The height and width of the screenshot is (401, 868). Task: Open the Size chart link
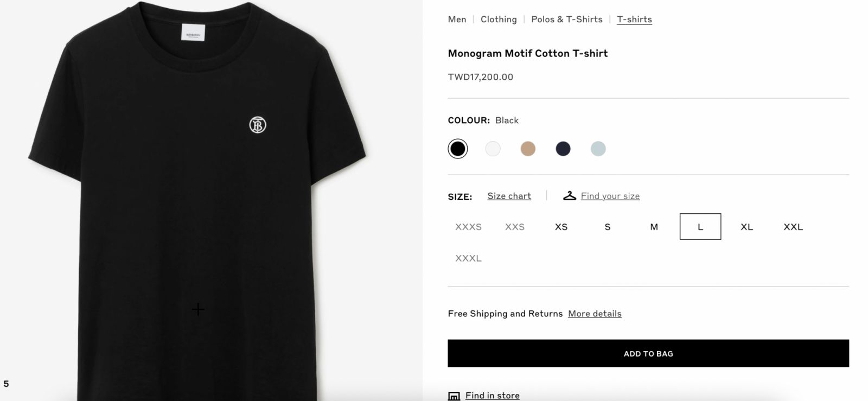(509, 196)
